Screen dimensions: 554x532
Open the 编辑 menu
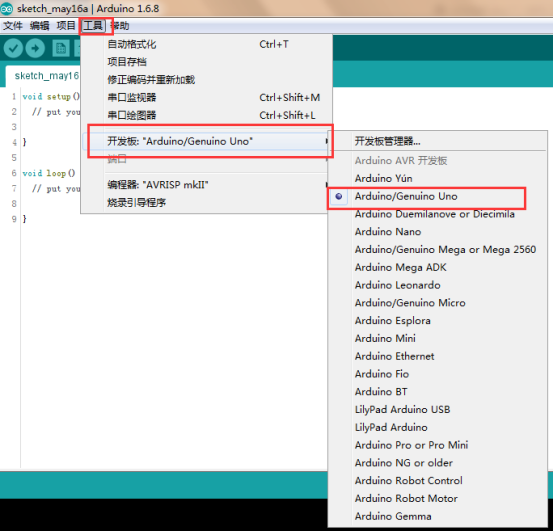coord(39,26)
